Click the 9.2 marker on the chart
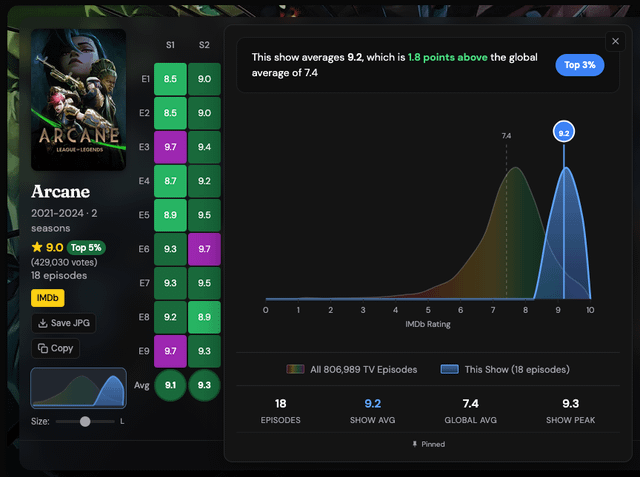640x477 pixels. click(x=564, y=132)
